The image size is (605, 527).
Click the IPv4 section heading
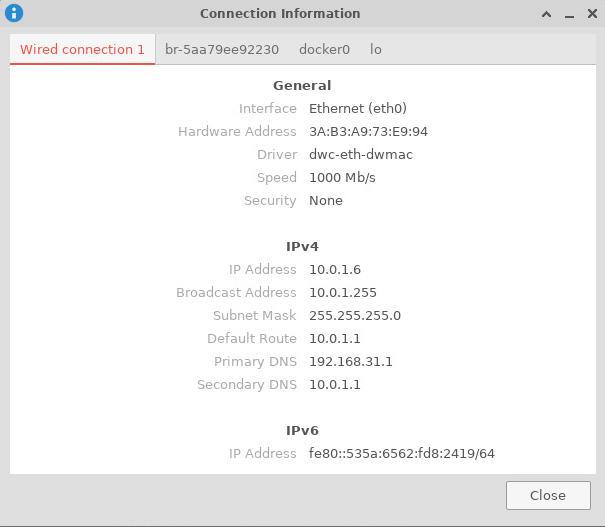pos(302,247)
